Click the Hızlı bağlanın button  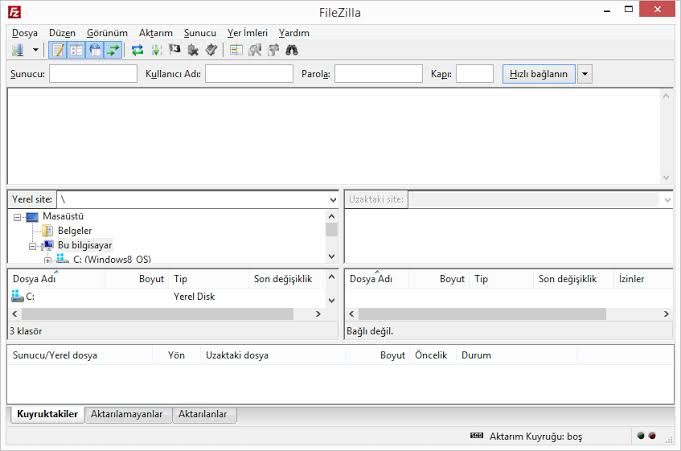(539, 74)
